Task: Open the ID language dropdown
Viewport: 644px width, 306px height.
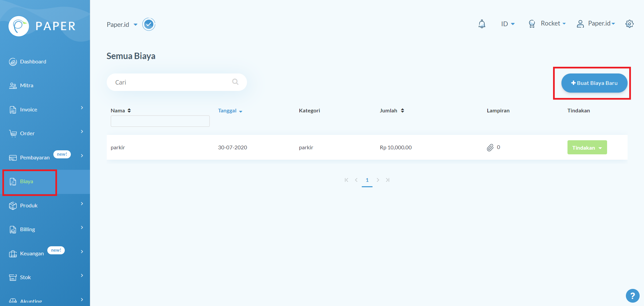Action: (x=507, y=24)
